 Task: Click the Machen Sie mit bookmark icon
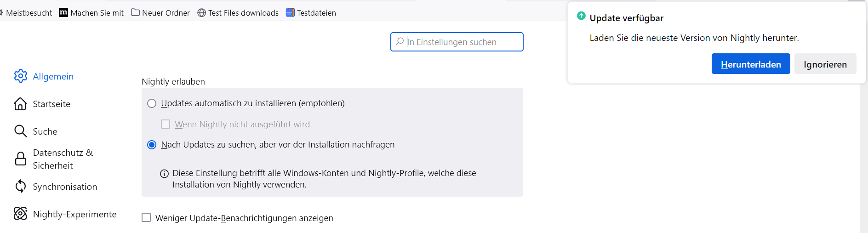point(63,12)
